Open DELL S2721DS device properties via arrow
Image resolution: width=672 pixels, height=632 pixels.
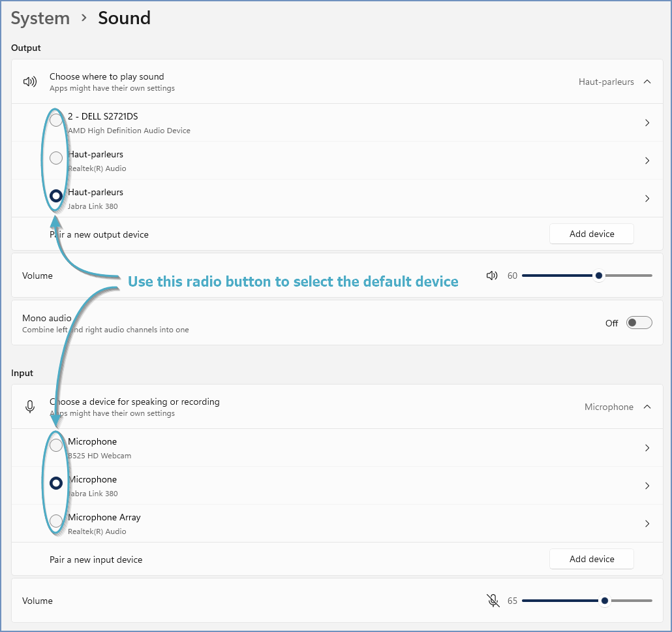[x=647, y=122]
